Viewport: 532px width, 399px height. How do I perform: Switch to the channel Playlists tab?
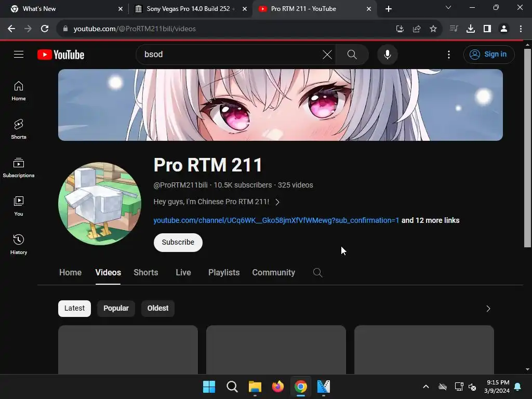pos(224,272)
